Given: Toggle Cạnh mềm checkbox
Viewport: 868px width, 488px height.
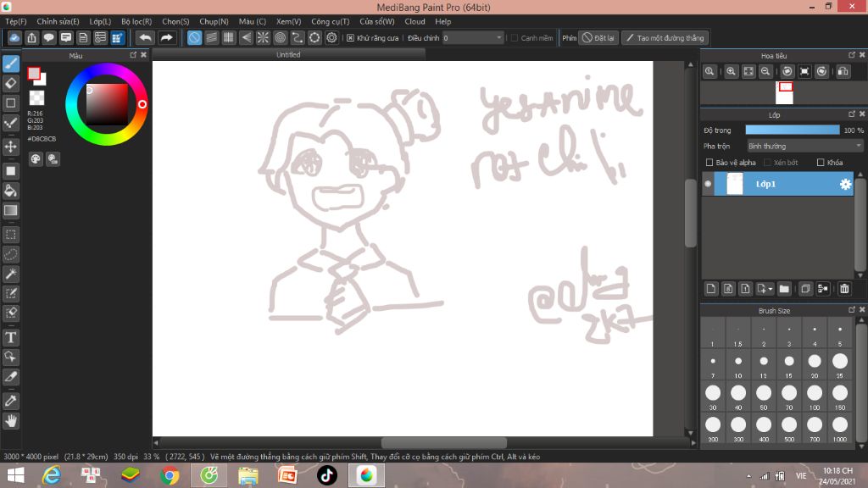Looking at the screenshot, I should pyautogui.click(x=515, y=38).
